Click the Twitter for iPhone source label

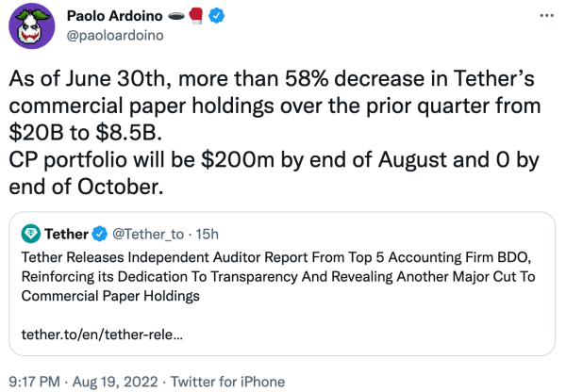[227, 382]
